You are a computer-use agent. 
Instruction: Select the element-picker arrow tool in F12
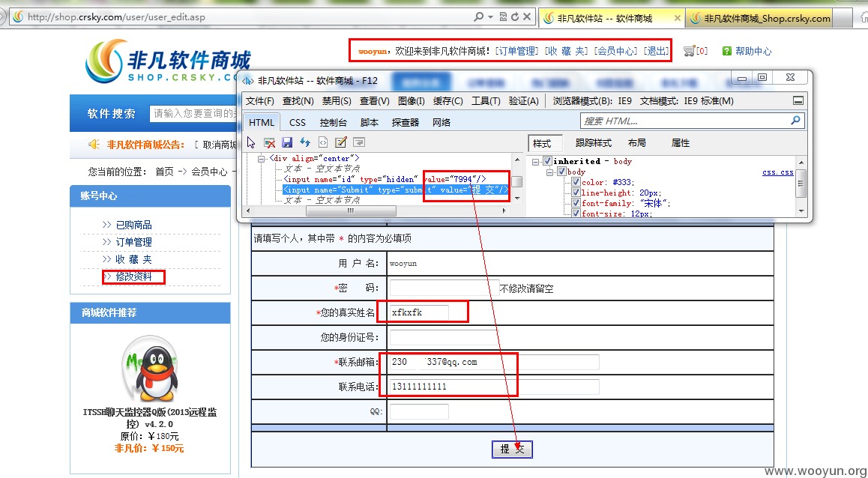click(251, 143)
